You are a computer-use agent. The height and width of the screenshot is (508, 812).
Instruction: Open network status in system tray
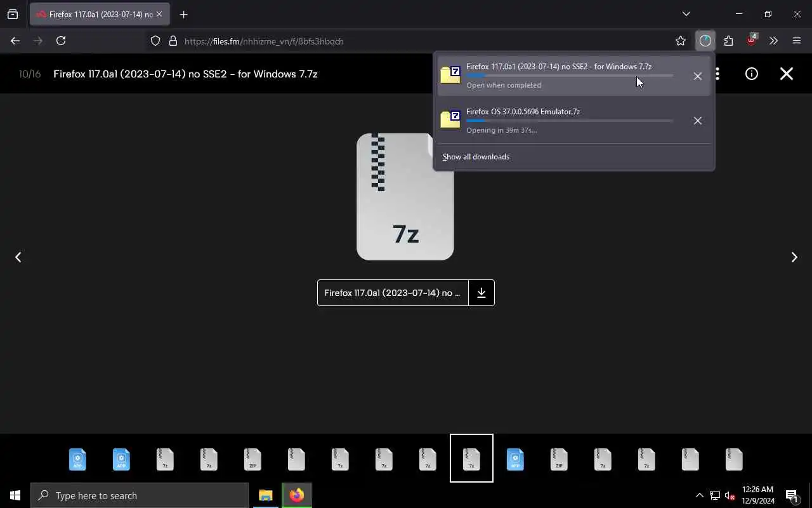714,495
